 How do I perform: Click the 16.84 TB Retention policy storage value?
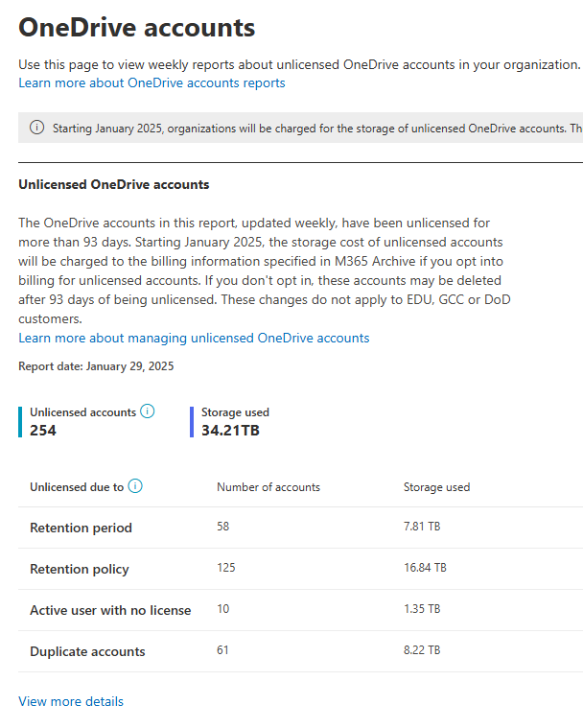(x=425, y=568)
